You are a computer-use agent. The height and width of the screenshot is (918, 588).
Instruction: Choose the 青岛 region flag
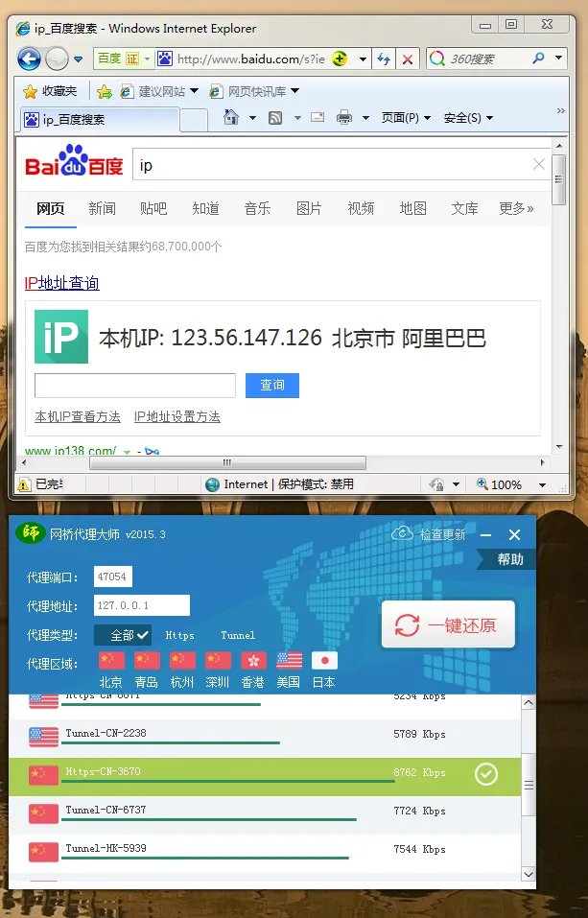(x=147, y=660)
